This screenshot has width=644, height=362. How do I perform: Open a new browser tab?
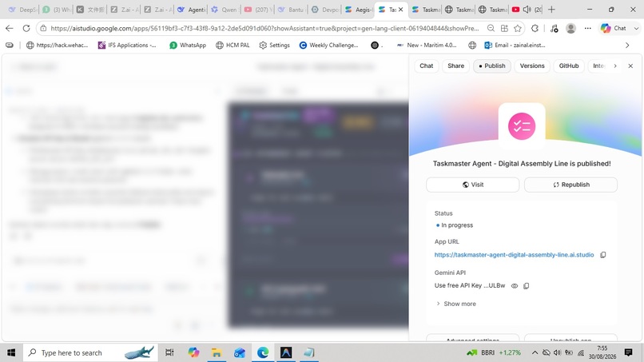551,10
